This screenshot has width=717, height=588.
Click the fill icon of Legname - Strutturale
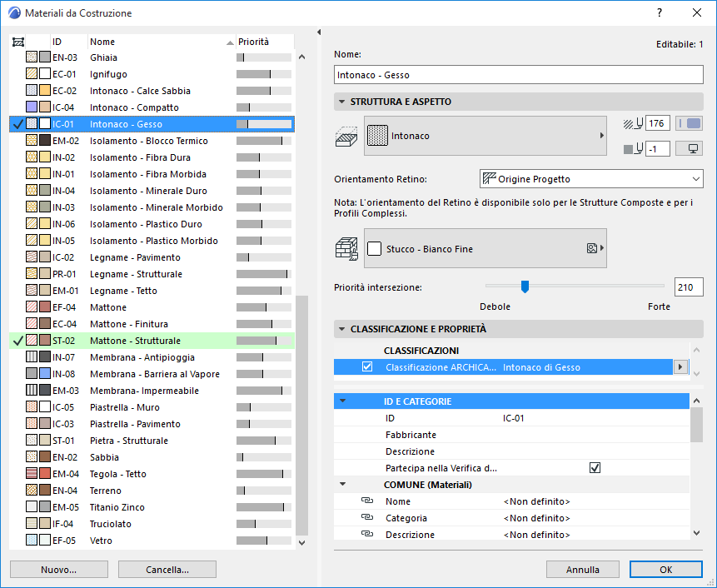[32, 273]
